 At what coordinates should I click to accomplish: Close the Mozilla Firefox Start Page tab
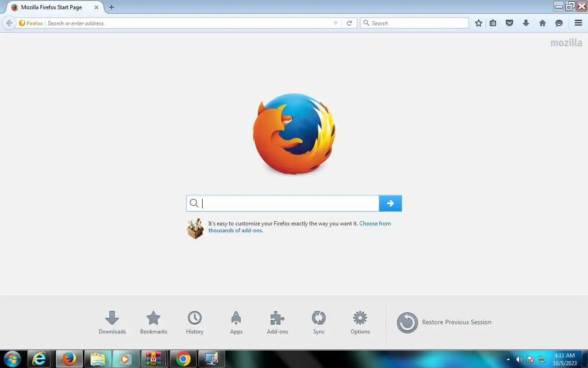(96, 7)
